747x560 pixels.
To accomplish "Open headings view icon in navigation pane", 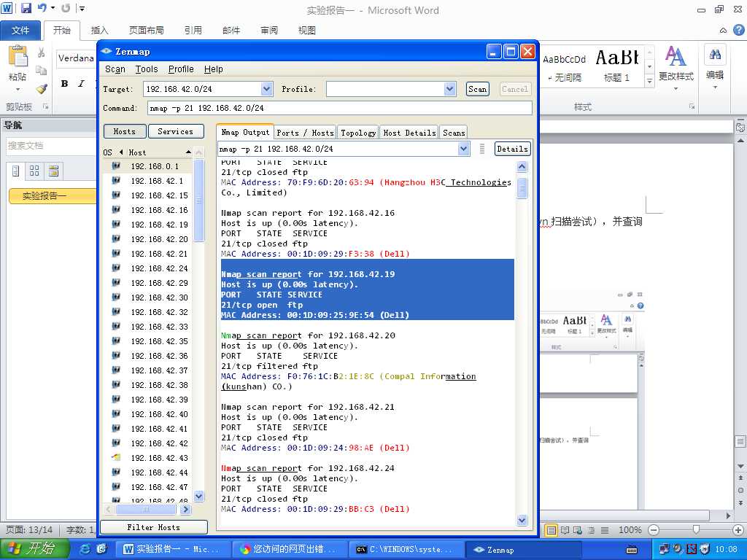I will click(16, 171).
